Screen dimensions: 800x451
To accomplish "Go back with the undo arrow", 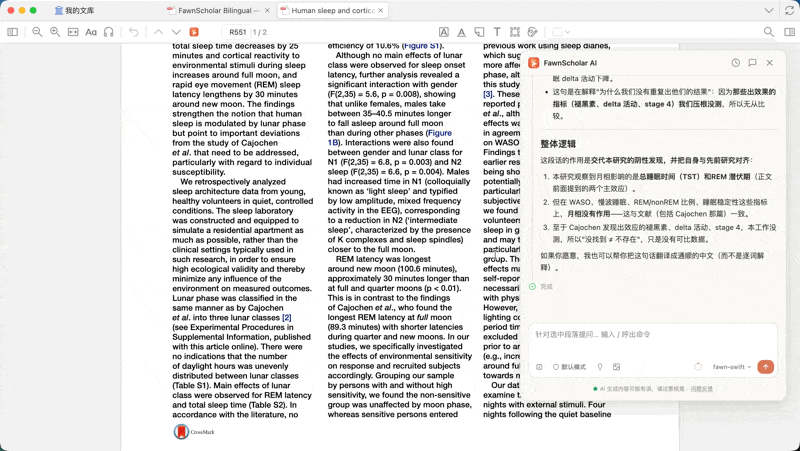I will (x=134, y=32).
